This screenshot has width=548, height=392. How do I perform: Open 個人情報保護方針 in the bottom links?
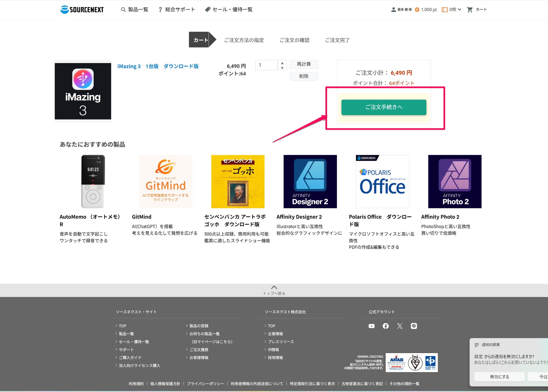click(x=165, y=384)
